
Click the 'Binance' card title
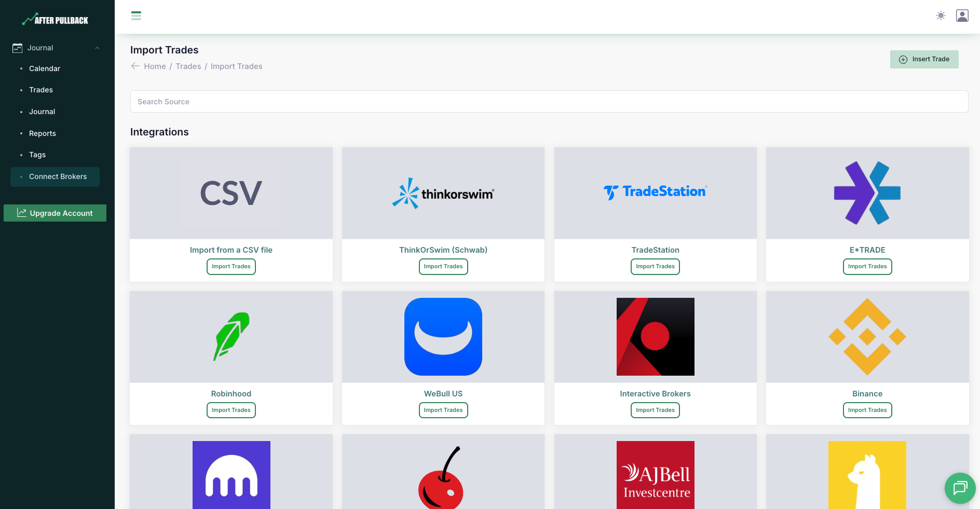coord(867,394)
